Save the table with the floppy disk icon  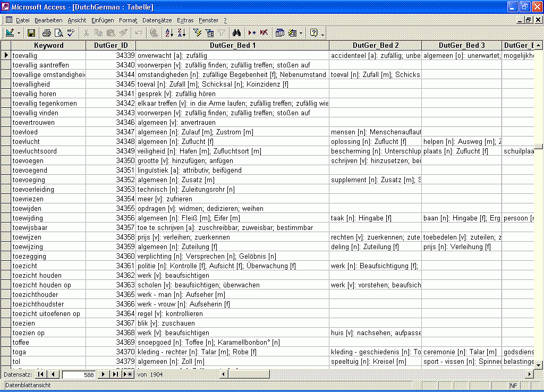pos(31,33)
